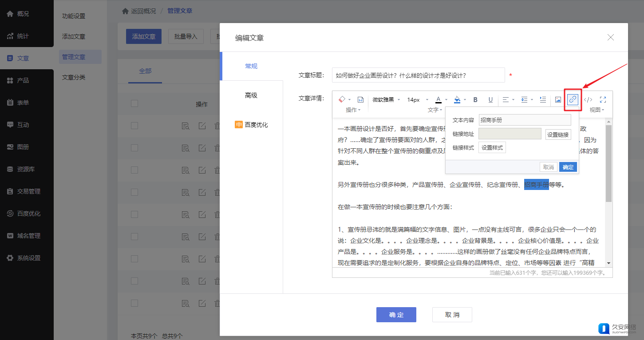Screen dimensions: 644x340
Task: Click the gear icon beside 系统设置
Action: point(10,258)
